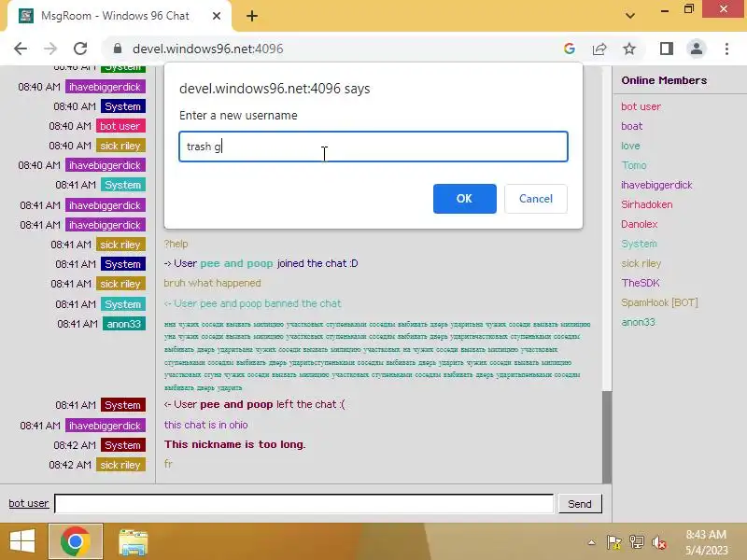Open File Explorer from taskbar
The image size is (747, 560).
pos(133,542)
